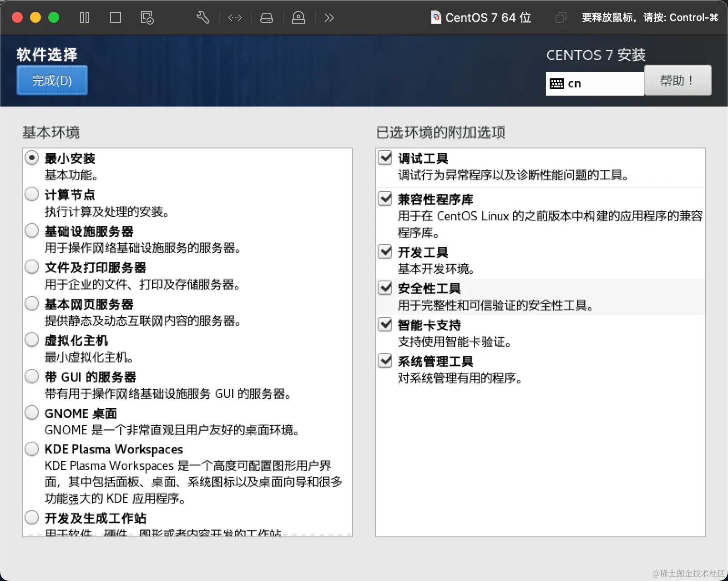Select the GNOME 桌面 radio button
The height and width of the screenshot is (581, 728).
(x=32, y=413)
